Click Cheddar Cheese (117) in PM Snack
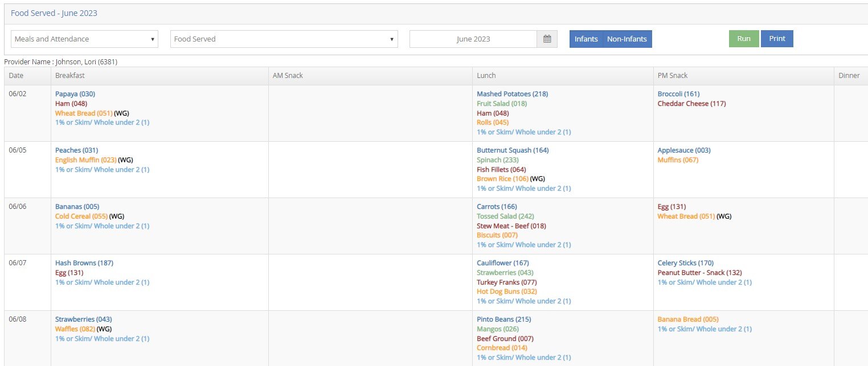Image resolution: width=868 pixels, height=366 pixels. click(x=691, y=104)
